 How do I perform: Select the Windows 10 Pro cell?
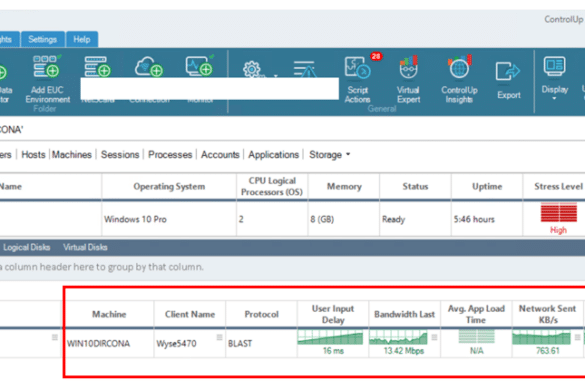(169, 219)
